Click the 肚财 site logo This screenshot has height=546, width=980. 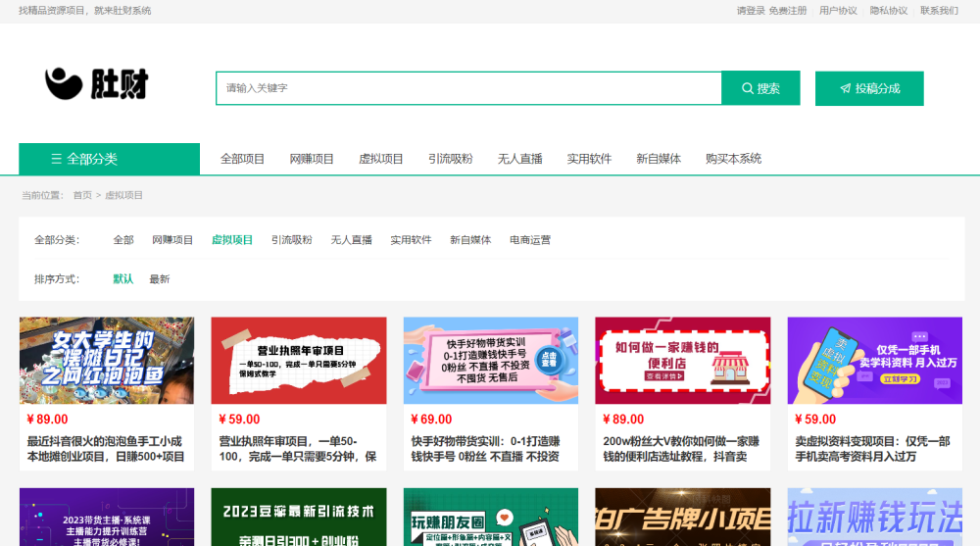(96, 84)
